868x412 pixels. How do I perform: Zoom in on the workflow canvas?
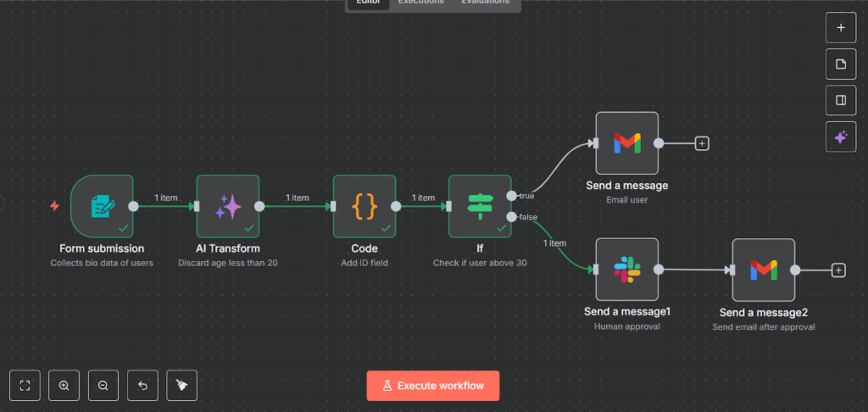pyautogui.click(x=64, y=386)
